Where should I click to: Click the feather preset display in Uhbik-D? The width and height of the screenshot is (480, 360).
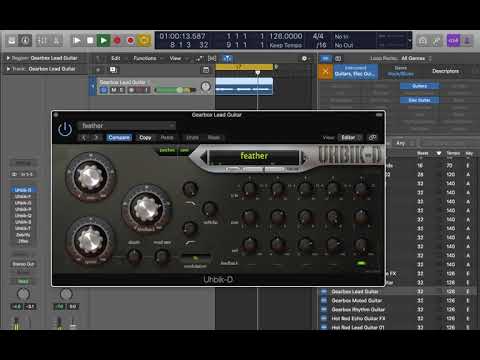[x=254, y=156]
